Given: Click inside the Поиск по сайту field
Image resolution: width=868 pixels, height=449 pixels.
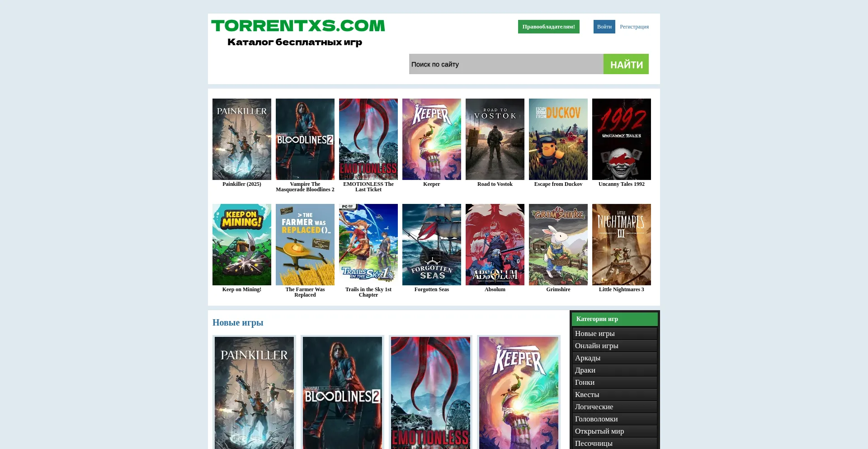Looking at the screenshot, I should [x=505, y=64].
